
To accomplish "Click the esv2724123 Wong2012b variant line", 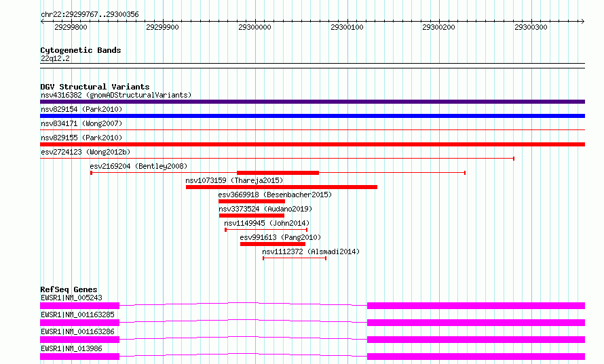I will (278, 159).
